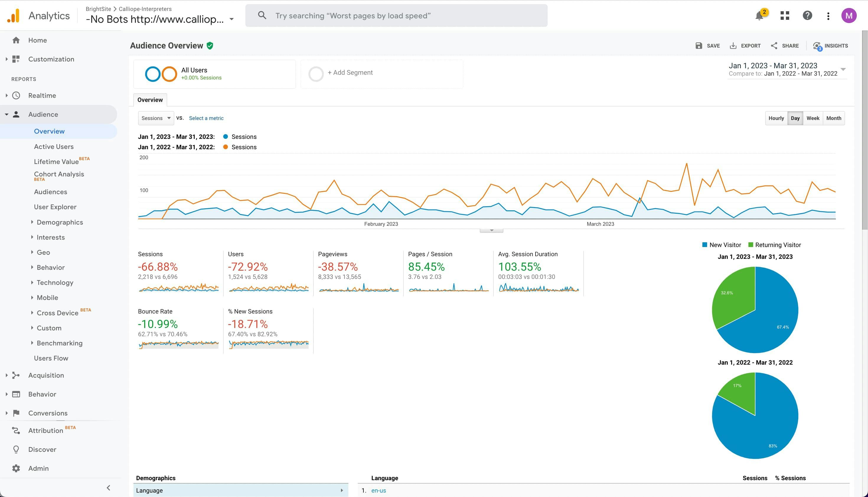The width and height of the screenshot is (868, 497).
Task: Switch the graph to Month granularity
Action: (x=833, y=118)
